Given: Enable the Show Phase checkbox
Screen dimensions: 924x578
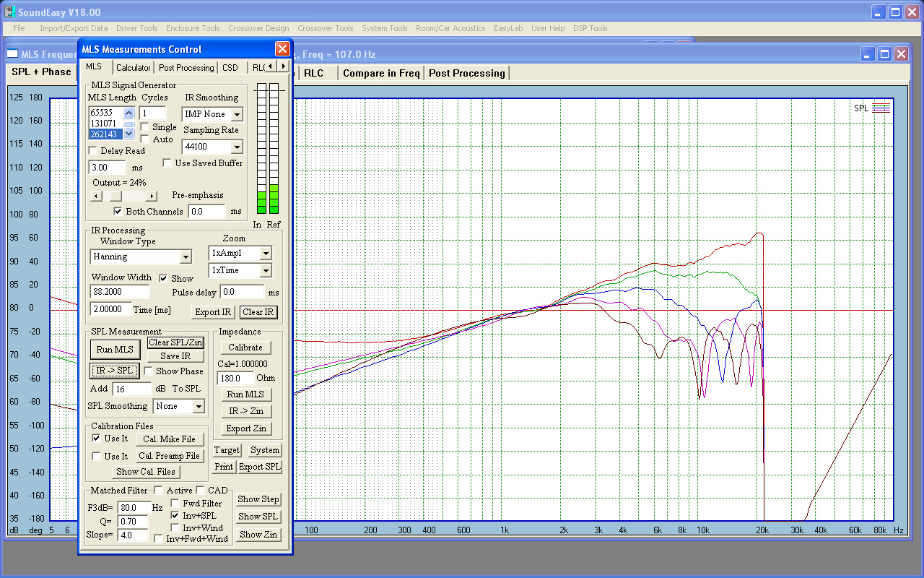Looking at the screenshot, I should pyautogui.click(x=148, y=371).
